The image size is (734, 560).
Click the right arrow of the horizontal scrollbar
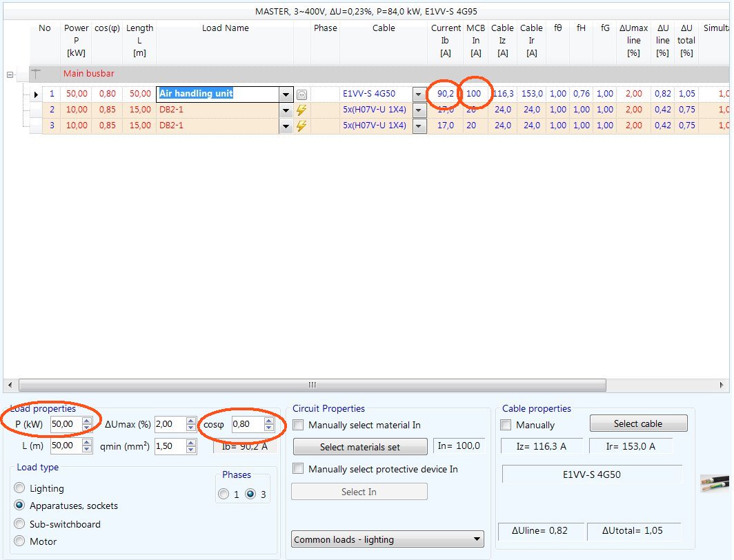click(x=723, y=384)
